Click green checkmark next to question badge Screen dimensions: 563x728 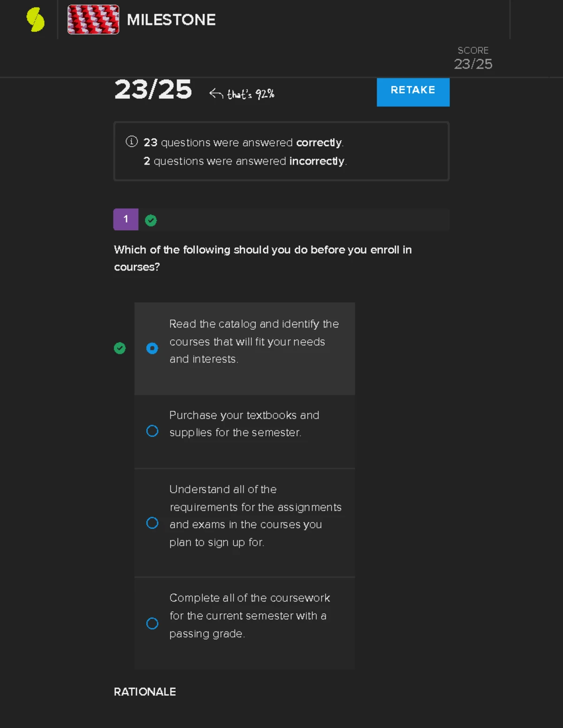click(151, 220)
